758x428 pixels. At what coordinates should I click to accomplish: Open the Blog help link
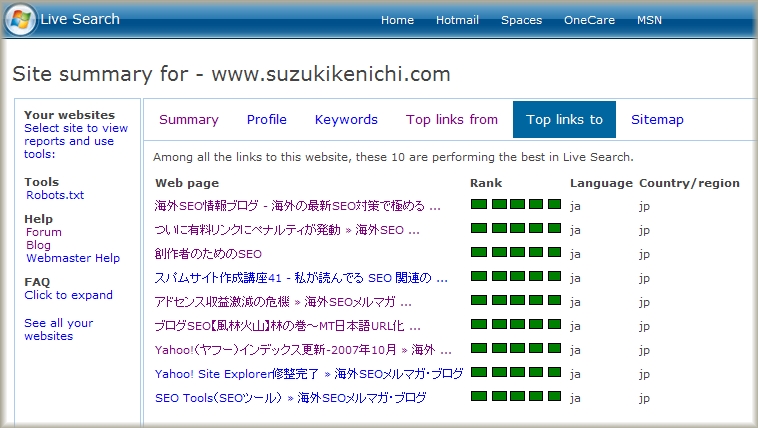pyautogui.click(x=38, y=245)
